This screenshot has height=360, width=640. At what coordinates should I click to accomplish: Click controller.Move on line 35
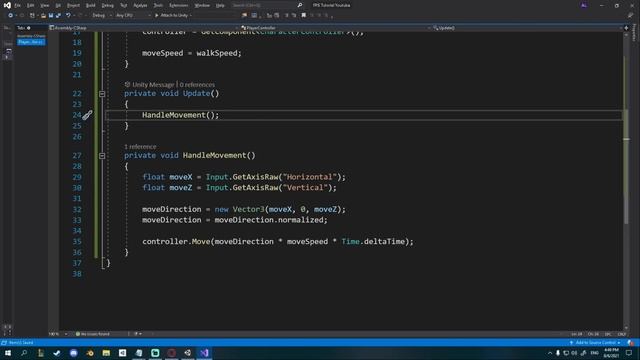[176, 242]
